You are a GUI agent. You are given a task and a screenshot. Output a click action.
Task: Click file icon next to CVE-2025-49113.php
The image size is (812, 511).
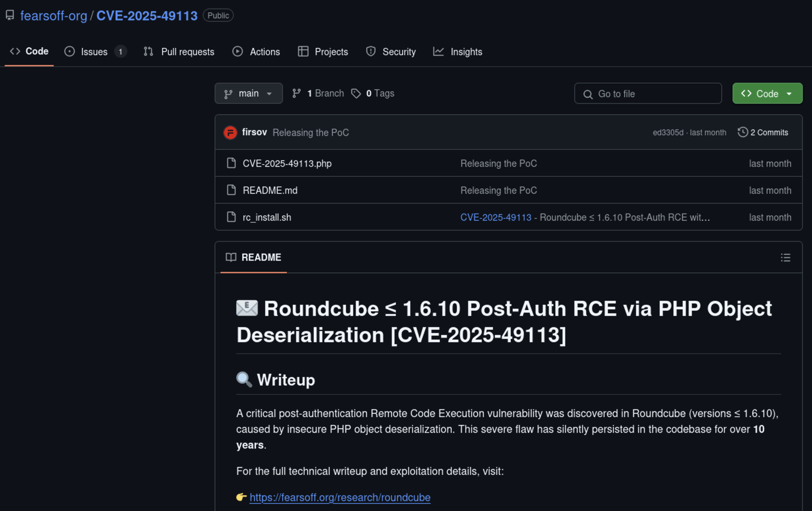click(231, 163)
